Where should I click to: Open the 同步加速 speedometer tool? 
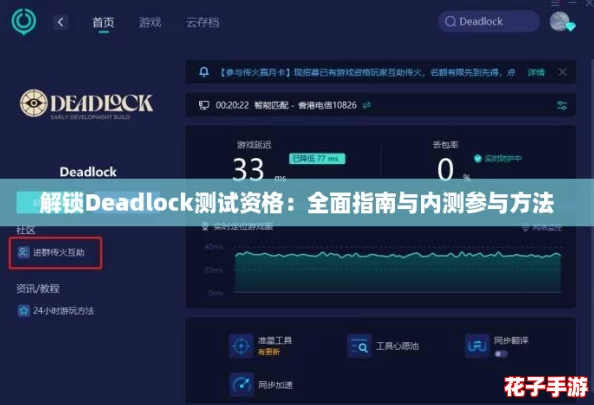click(x=261, y=385)
